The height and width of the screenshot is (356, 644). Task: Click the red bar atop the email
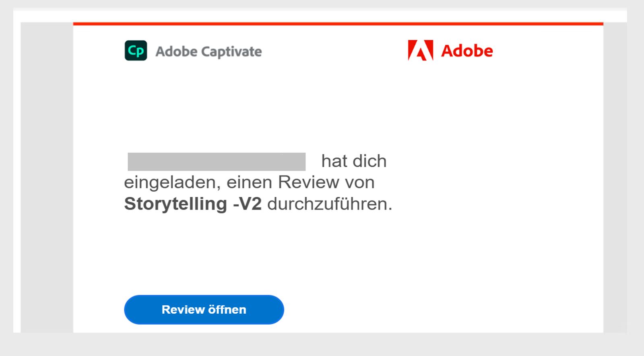pos(338,24)
